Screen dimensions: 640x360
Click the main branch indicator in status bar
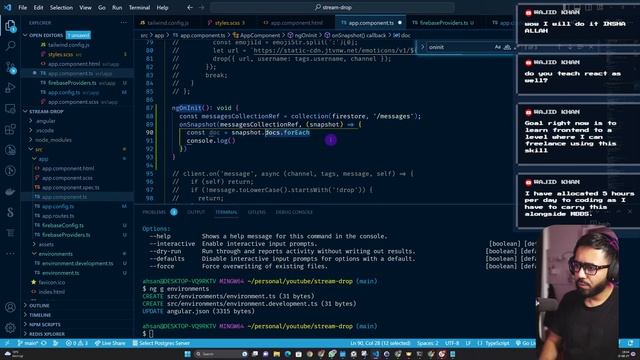pyautogui.click(x=28, y=343)
